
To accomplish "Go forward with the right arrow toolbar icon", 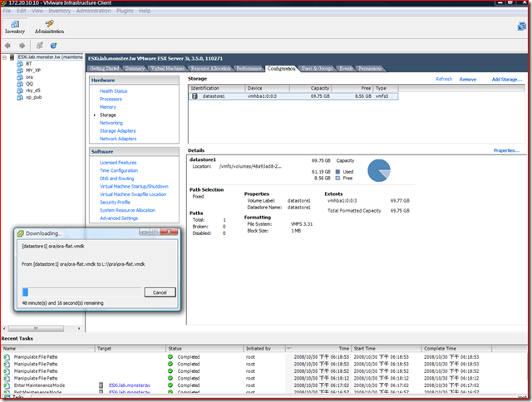I will coord(22,46).
